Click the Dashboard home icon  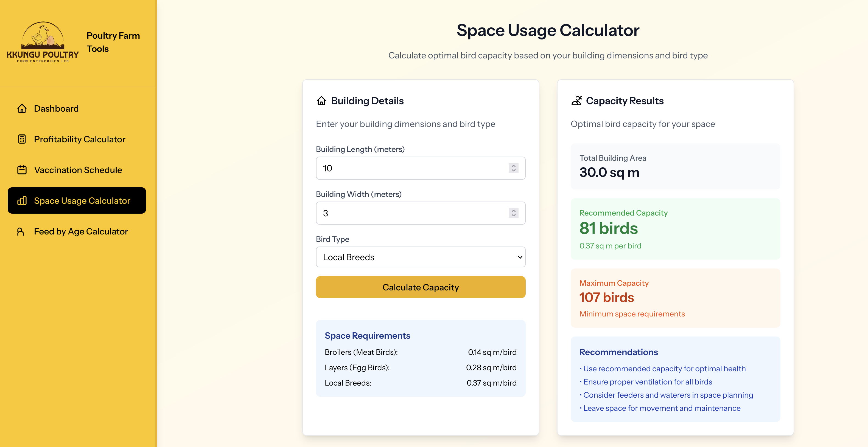[x=22, y=108]
